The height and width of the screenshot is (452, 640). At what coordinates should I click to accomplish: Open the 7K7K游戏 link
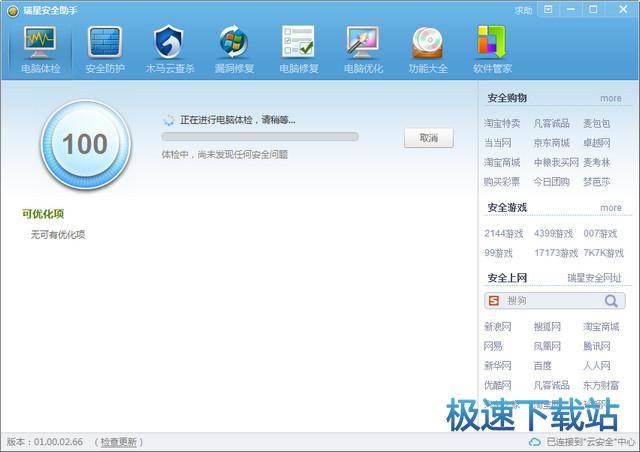click(604, 253)
